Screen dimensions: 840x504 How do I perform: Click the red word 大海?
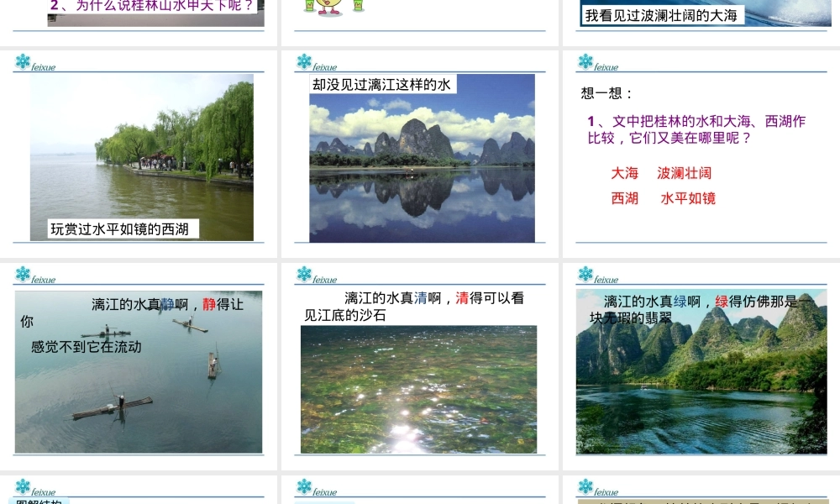[625, 173]
